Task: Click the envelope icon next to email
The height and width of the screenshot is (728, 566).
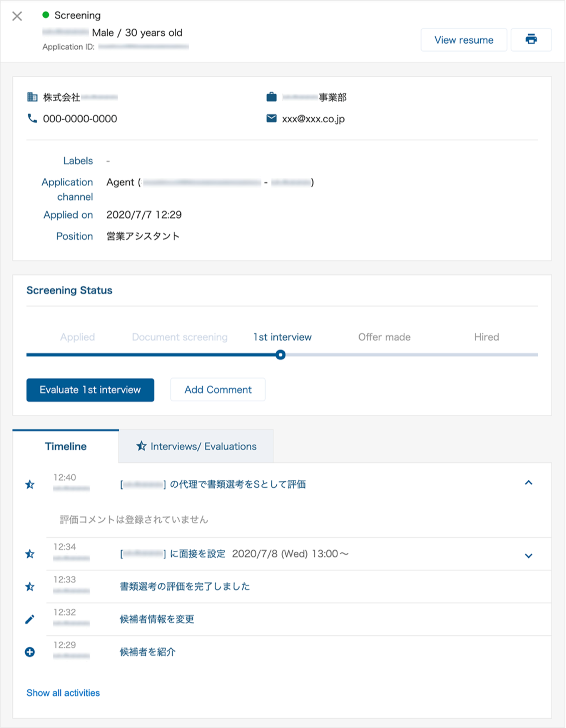Action: point(271,118)
